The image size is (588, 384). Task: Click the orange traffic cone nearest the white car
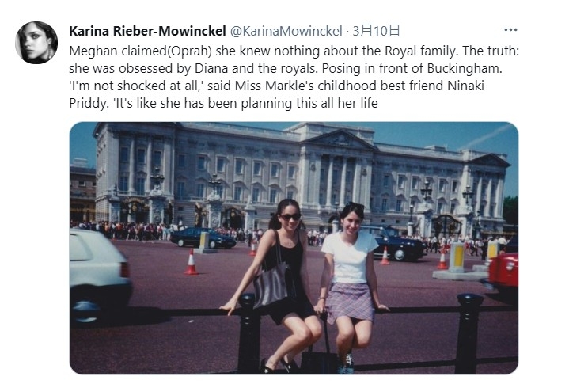pos(192,262)
